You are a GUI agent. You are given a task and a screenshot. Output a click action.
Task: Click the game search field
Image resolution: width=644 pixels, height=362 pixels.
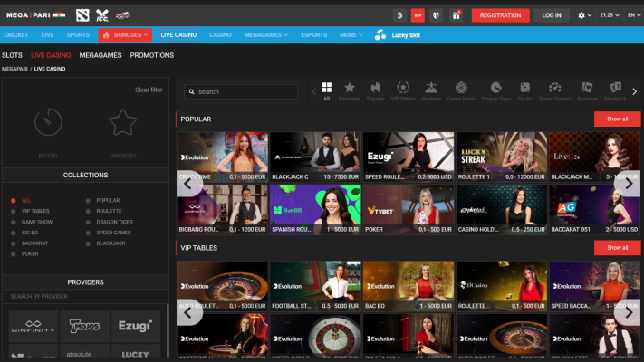pyautogui.click(x=241, y=91)
